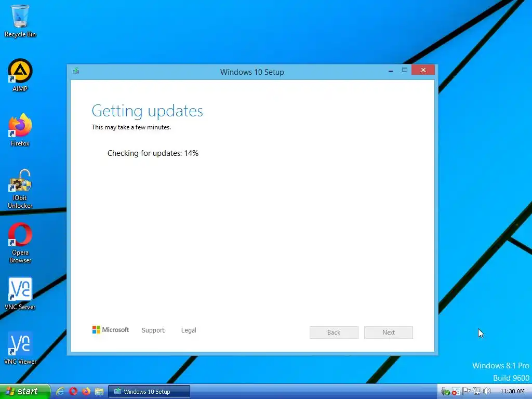Open File Explorer from quick launch bar

99,391
